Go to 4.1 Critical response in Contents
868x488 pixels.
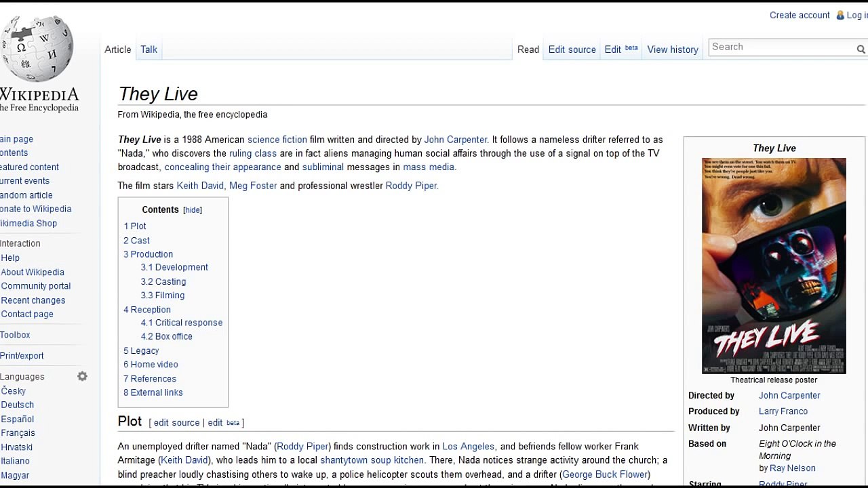pos(182,323)
